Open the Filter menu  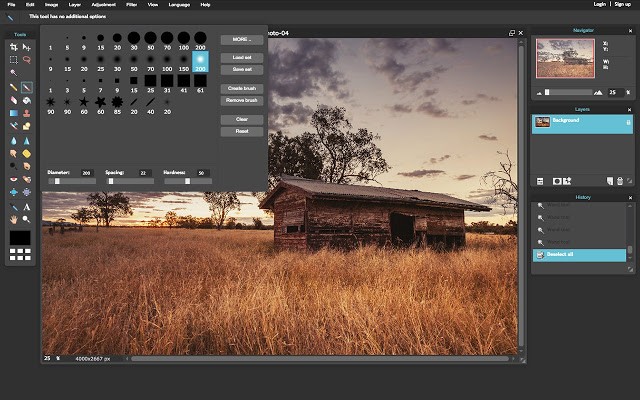pyautogui.click(x=132, y=5)
